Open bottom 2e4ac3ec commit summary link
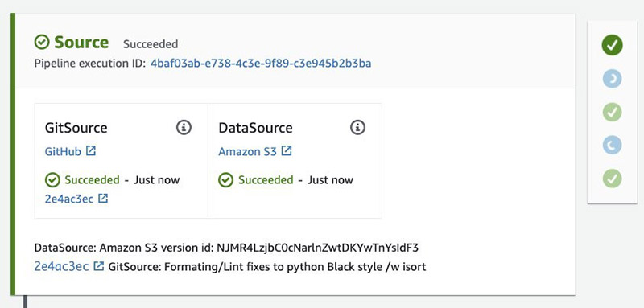 [x=61, y=266]
